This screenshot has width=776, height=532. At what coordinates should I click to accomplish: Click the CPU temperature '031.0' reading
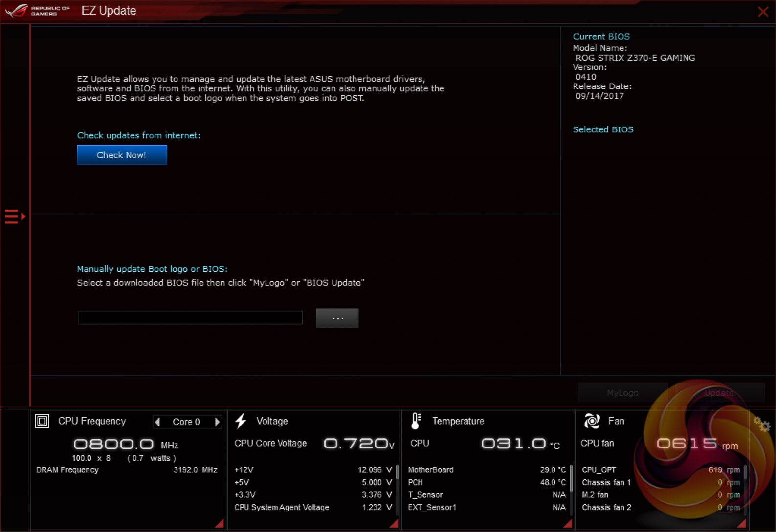coord(513,444)
